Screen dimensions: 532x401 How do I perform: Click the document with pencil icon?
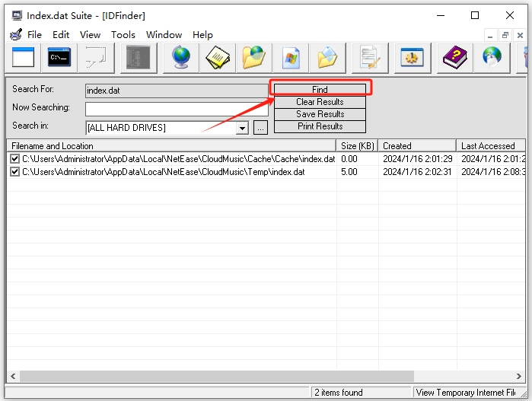tap(370, 58)
